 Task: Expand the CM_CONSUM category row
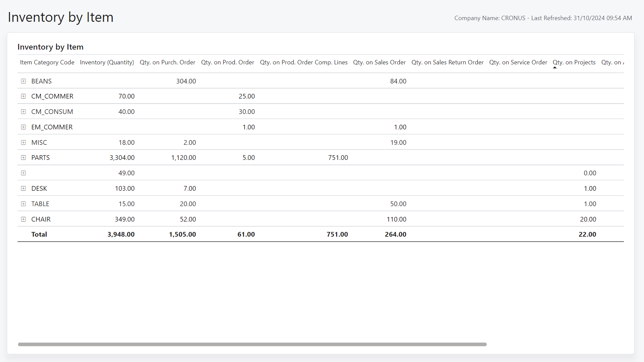pos(23,112)
